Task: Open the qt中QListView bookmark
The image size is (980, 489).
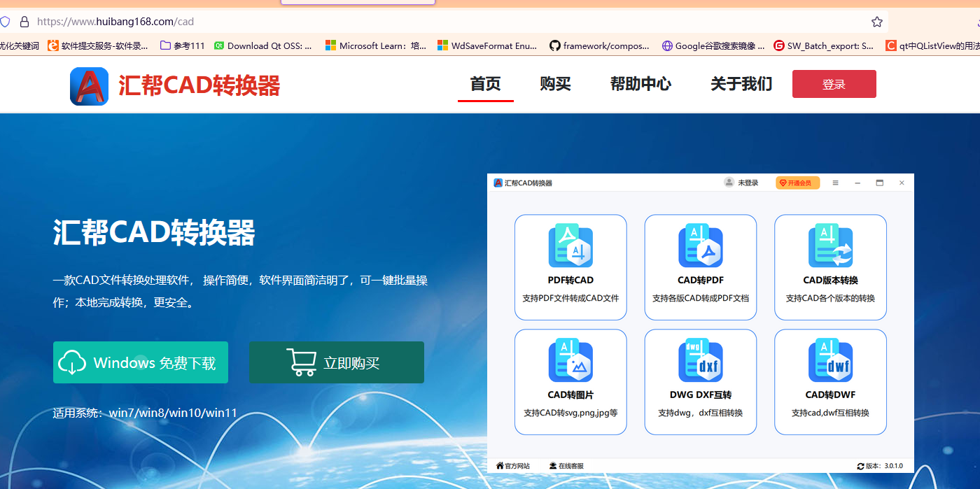Action: tap(933, 45)
